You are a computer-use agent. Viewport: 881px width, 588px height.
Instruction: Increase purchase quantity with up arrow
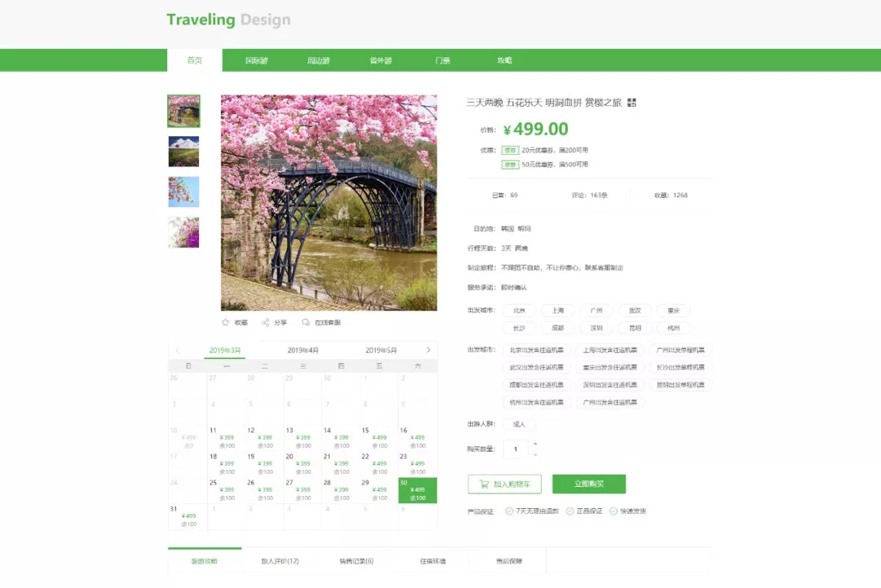pyautogui.click(x=535, y=444)
